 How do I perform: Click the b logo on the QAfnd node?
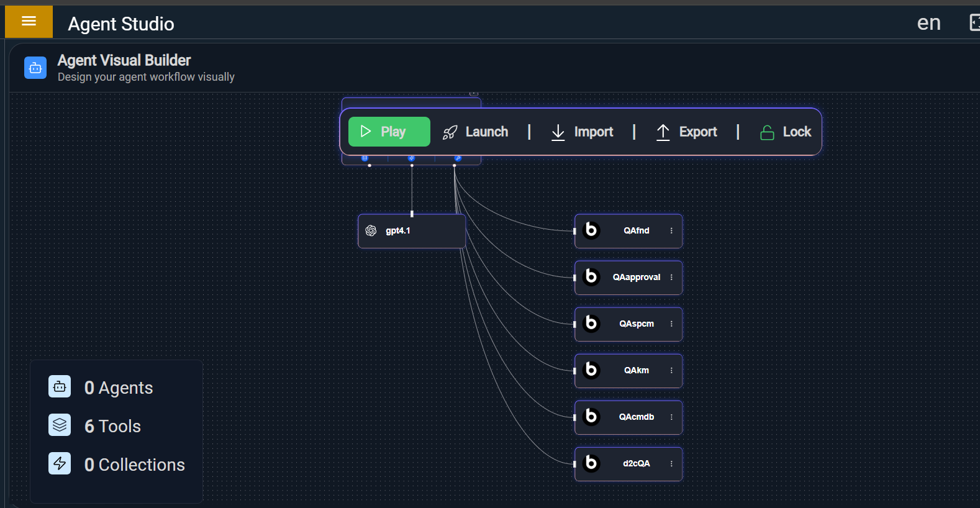[x=591, y=230]
